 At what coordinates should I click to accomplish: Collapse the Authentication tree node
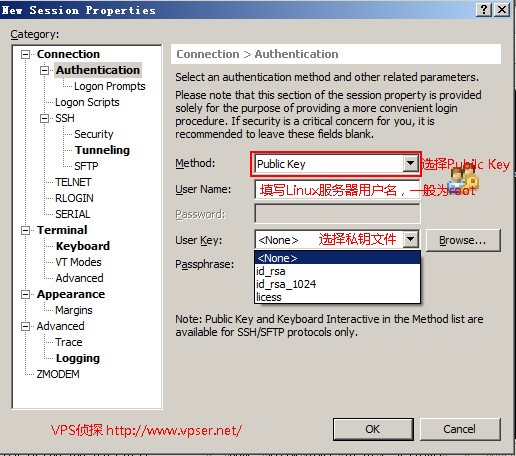(44, 70)
